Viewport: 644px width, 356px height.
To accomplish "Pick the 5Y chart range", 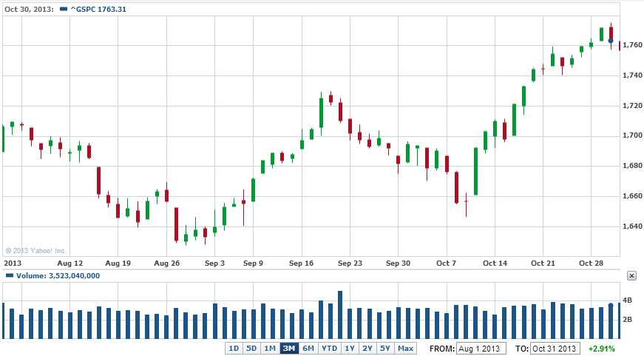I will (385, 348).
